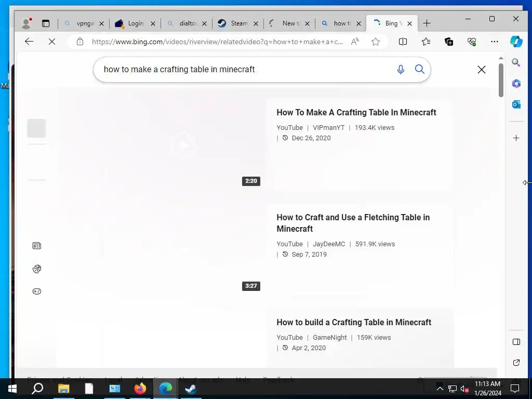The height and width of the screenshot is (399, 532).
Task: Toggle split screen view
Action: tap(403, 42)
